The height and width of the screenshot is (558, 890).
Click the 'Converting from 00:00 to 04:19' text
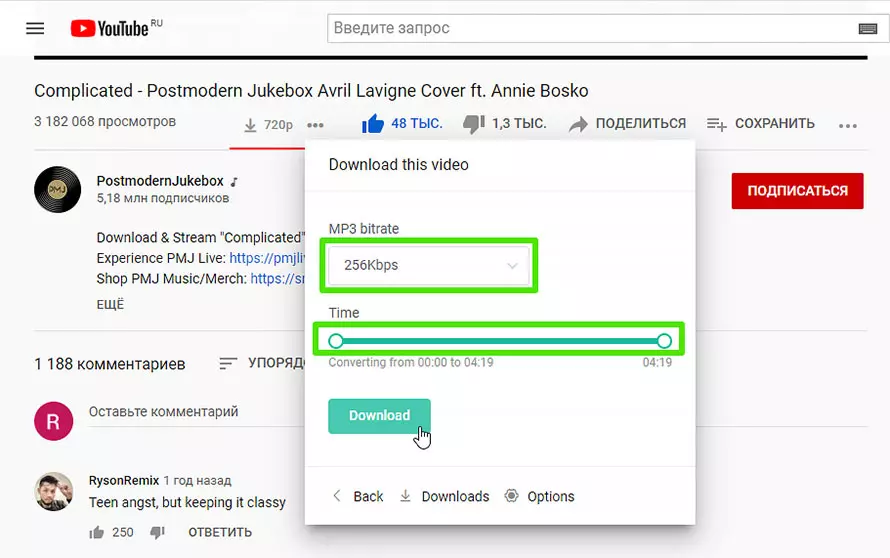point(411,362)
